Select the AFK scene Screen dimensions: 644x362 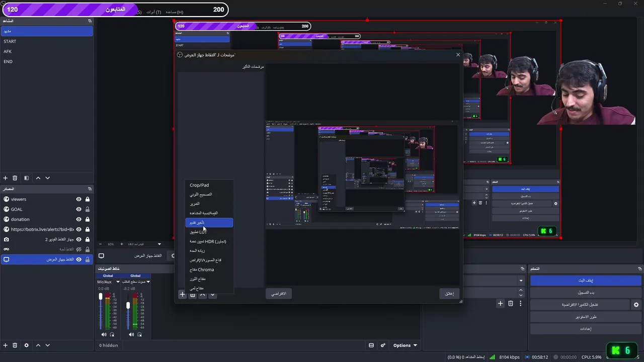tap(47, 51)
